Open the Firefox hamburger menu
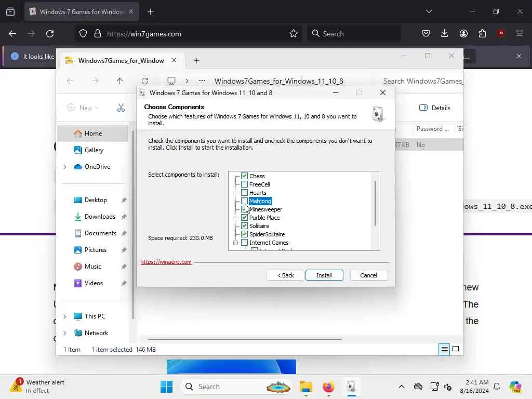The height and width of the screenshot is (399, 532). [x=520, y=33]
